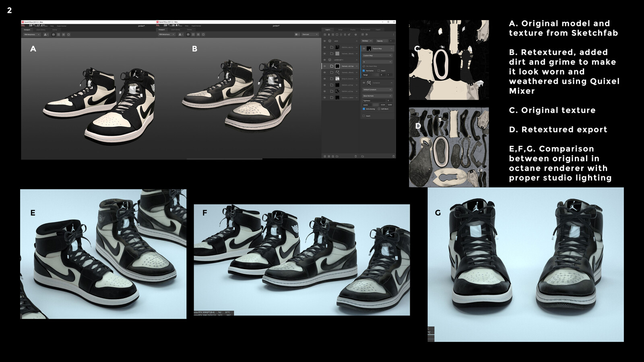The width and height of the screenshot is (644, 362).
Task: Click the first icon at Layers panel bottom
Action: pos(325,156)
